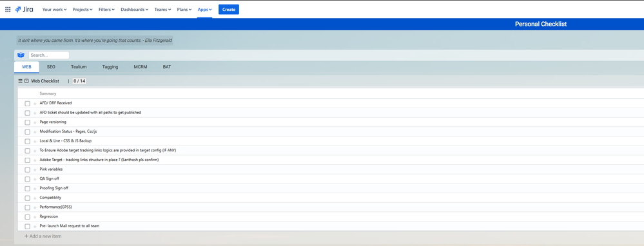Viewport: 644px width, 246px height.
Task: Star the 'Pre- launch Mail request' item
Action: point(35,226)
